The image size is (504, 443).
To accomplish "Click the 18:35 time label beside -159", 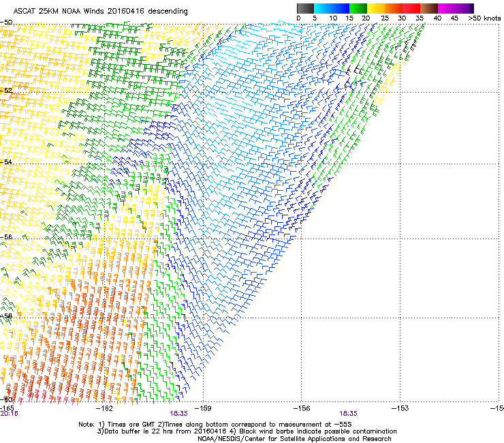I will [x=178, y=414].
